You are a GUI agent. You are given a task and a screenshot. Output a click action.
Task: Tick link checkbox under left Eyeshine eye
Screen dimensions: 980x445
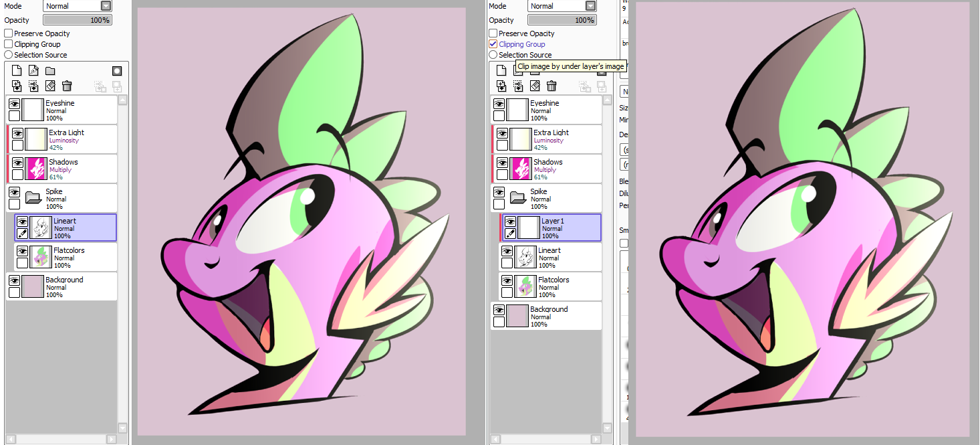click(x=14, y=116)
